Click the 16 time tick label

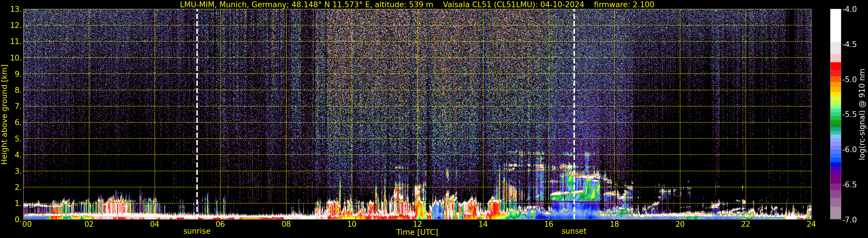(x=549, y=224)
